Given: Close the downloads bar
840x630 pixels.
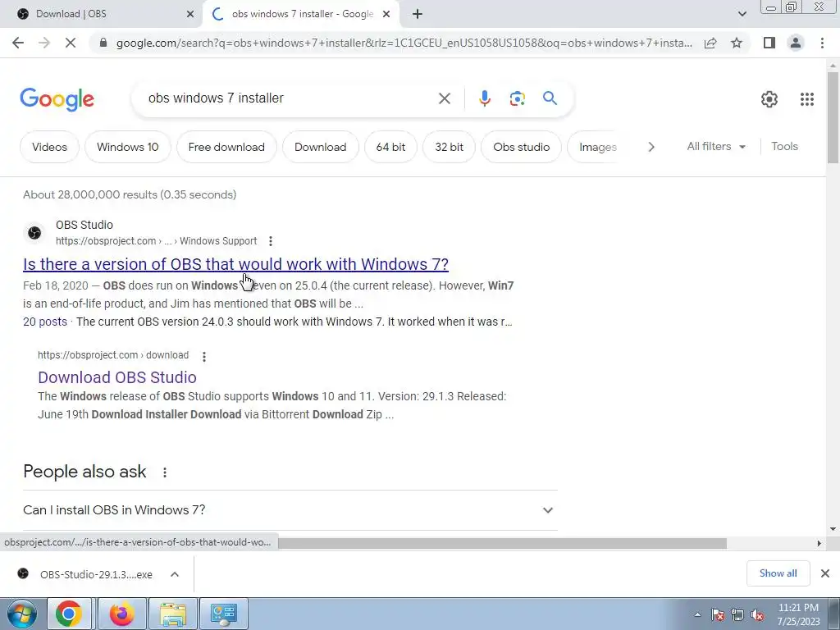Looking at the screenshot, I should tap(825, 573).
